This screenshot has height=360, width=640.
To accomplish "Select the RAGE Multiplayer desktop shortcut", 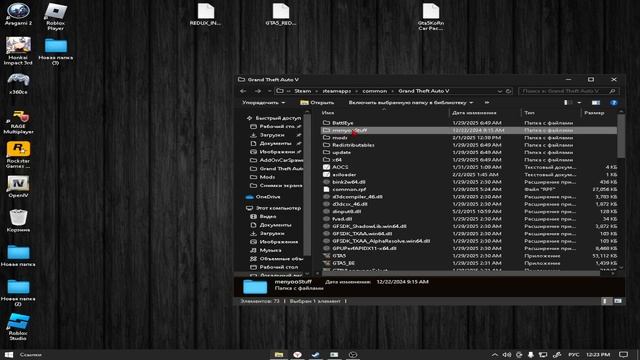I will click(18, 122).
